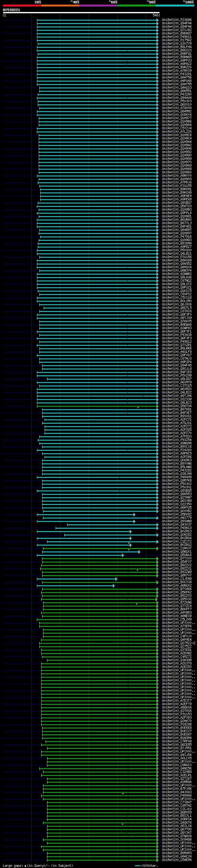Click the UniRef100_B9RN65 label
Viewport: 197px width, 868px height.
click(x=177, y=57)
